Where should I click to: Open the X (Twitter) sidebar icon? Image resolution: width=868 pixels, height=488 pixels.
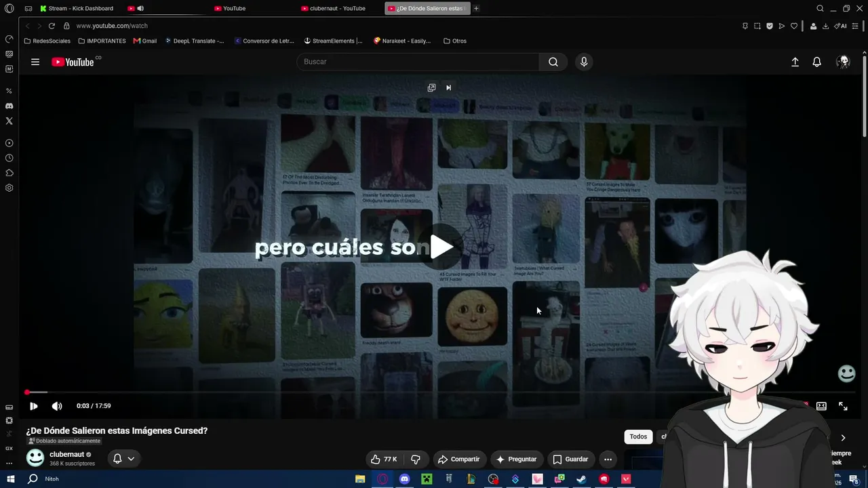pyautogui.click(x=9, y=121)
